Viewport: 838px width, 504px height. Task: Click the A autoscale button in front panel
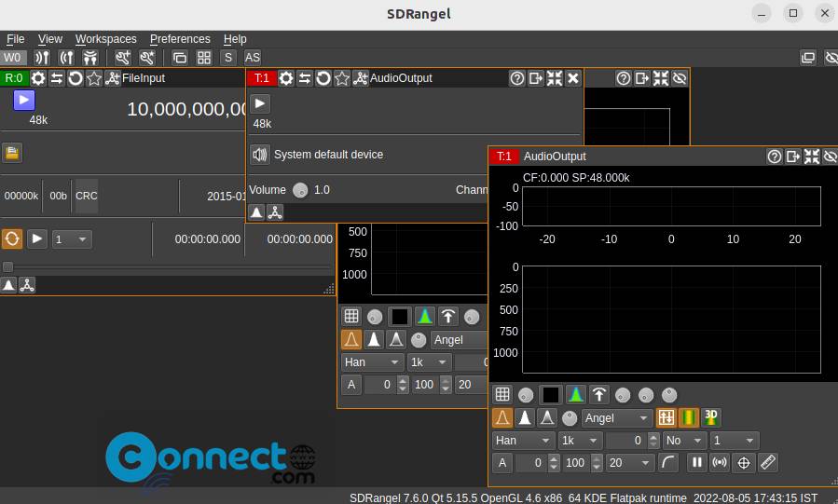[502, 463]
